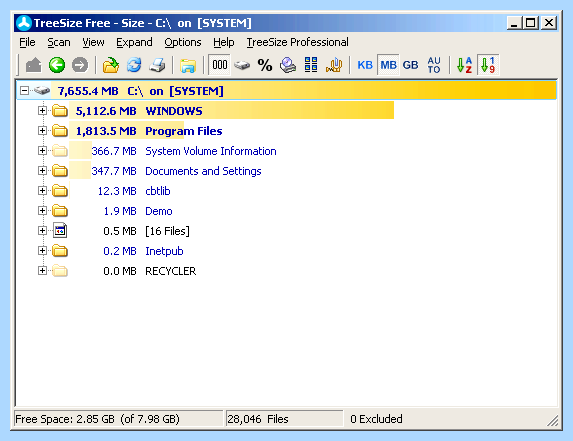Open the Scan menu
Screen dimensions: 573x441
click(59, 42)
